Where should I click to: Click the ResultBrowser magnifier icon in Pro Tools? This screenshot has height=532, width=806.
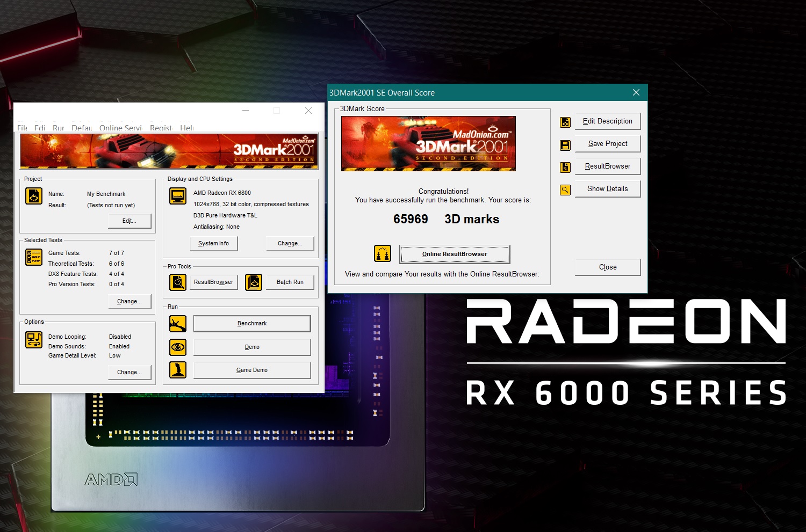[x=178, y=282]
